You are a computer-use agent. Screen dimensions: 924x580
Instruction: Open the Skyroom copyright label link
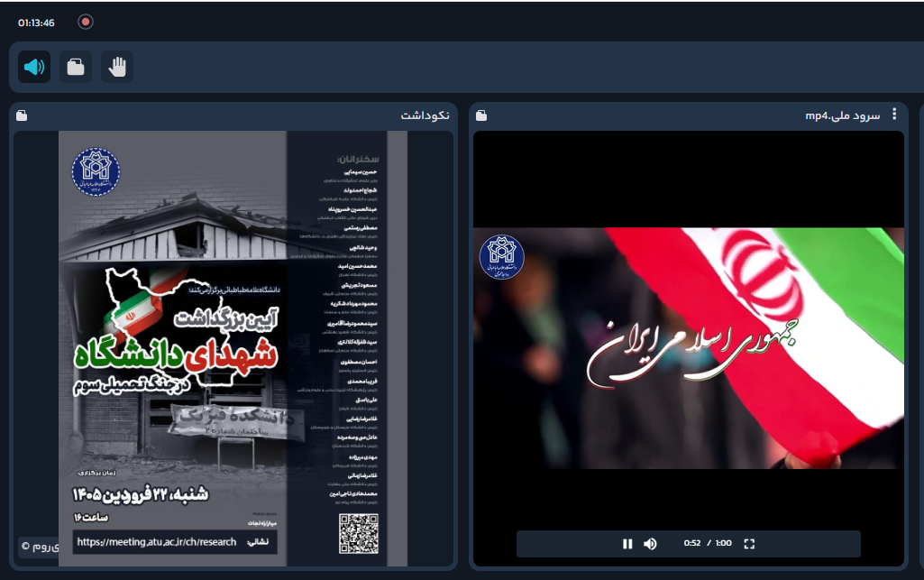coord(40,547)
